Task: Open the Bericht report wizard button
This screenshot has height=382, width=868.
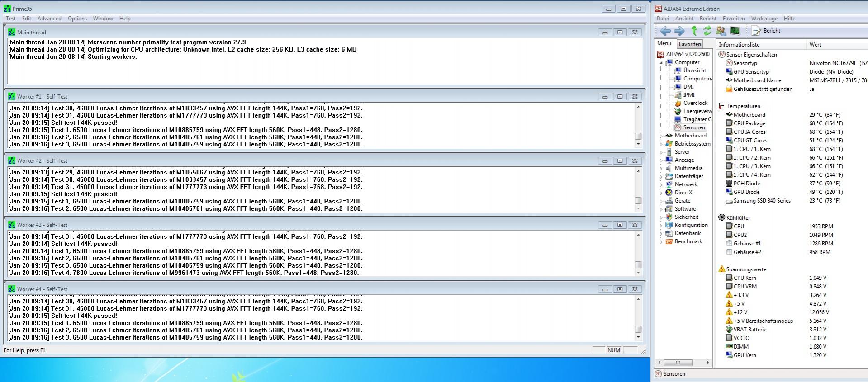Action: (x=766, y=31)
